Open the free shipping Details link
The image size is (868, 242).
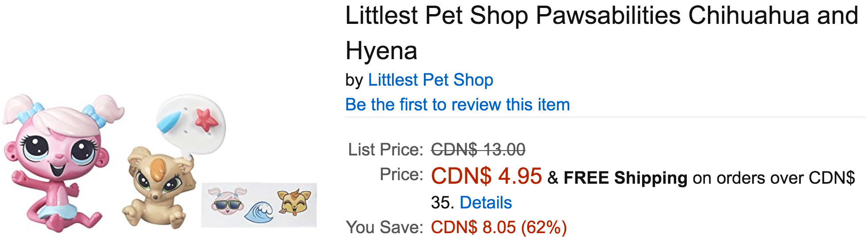point(486,203)
